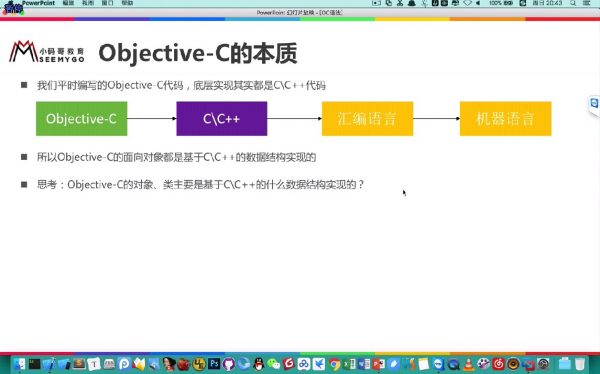Open the yellow Stickies notes app
This screenshot has height=374, width=600.
point(423,364)
